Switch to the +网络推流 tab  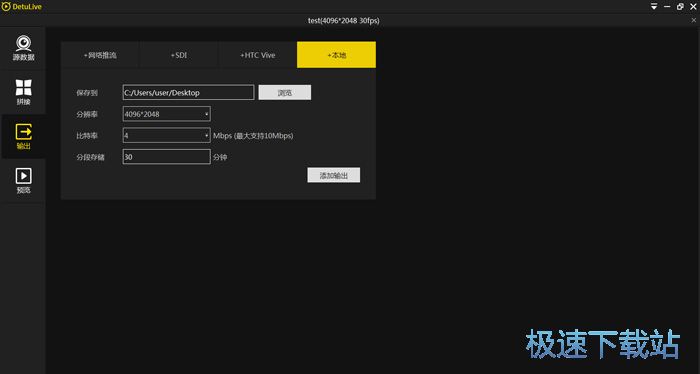pyautogui.click(x=100, y=55)
